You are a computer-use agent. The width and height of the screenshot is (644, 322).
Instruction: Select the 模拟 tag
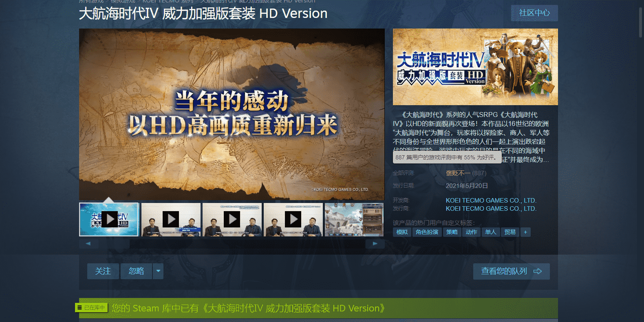click(402, 232)
